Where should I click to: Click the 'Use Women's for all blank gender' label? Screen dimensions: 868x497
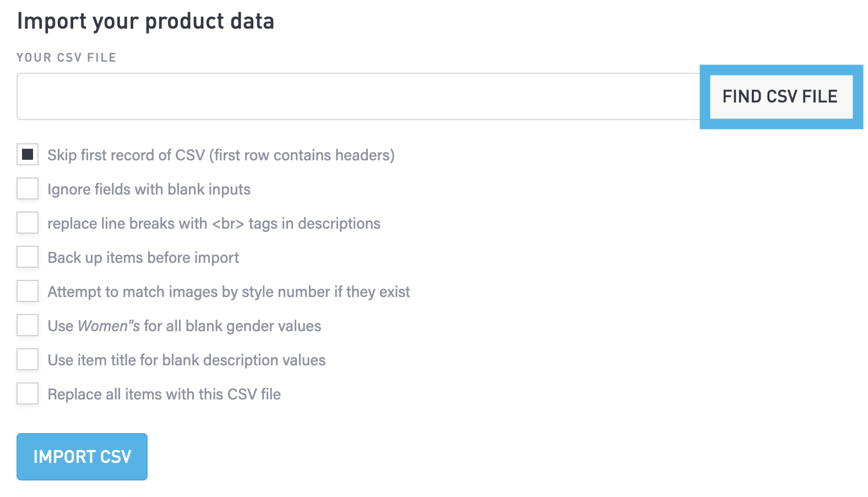[184, 326]
